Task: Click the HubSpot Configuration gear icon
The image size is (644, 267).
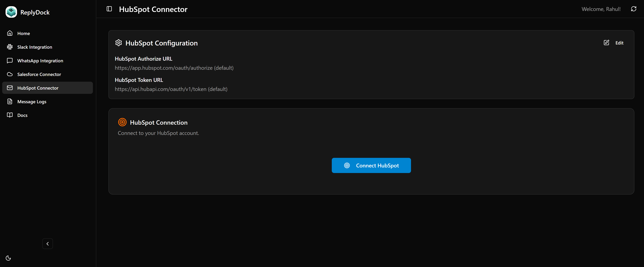Action: pyautogui.click(x=119, y=43)
